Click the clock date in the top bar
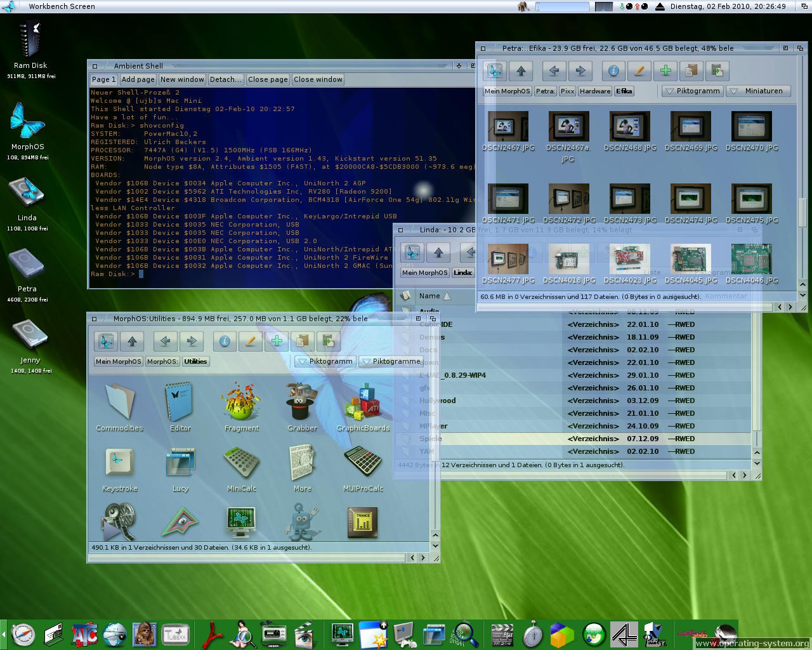 [727, 6]
